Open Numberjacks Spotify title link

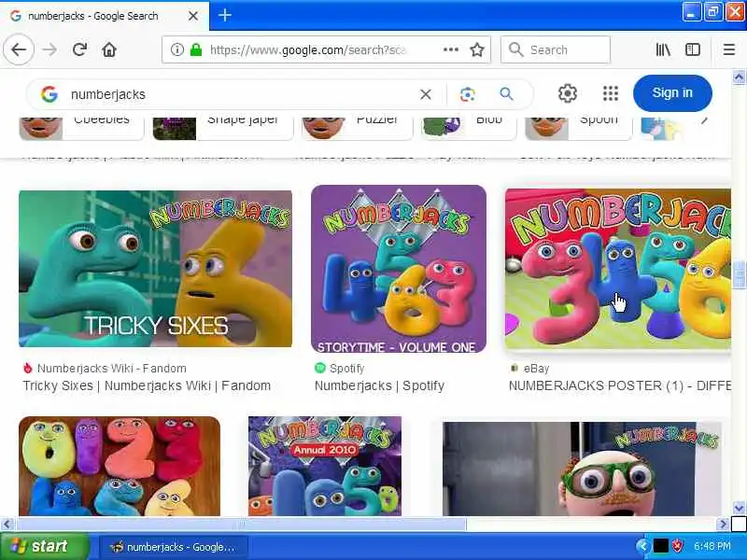click(380, 385)
